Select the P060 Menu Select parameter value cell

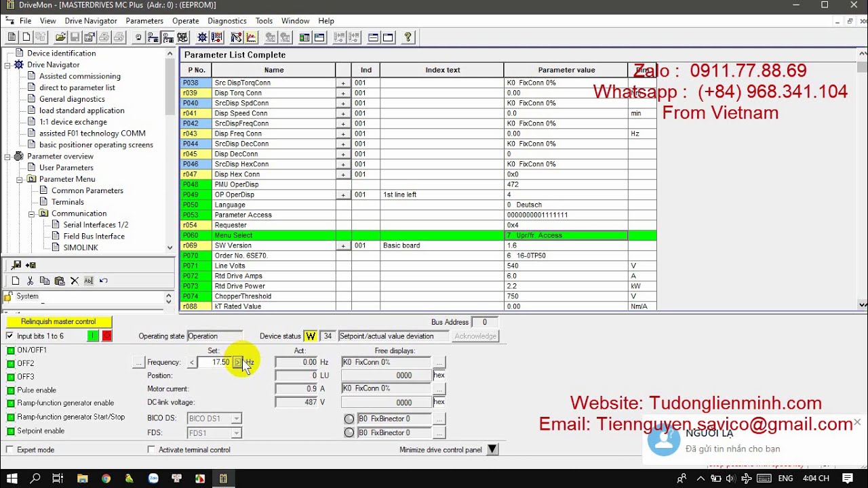click(x=566, y=235)
